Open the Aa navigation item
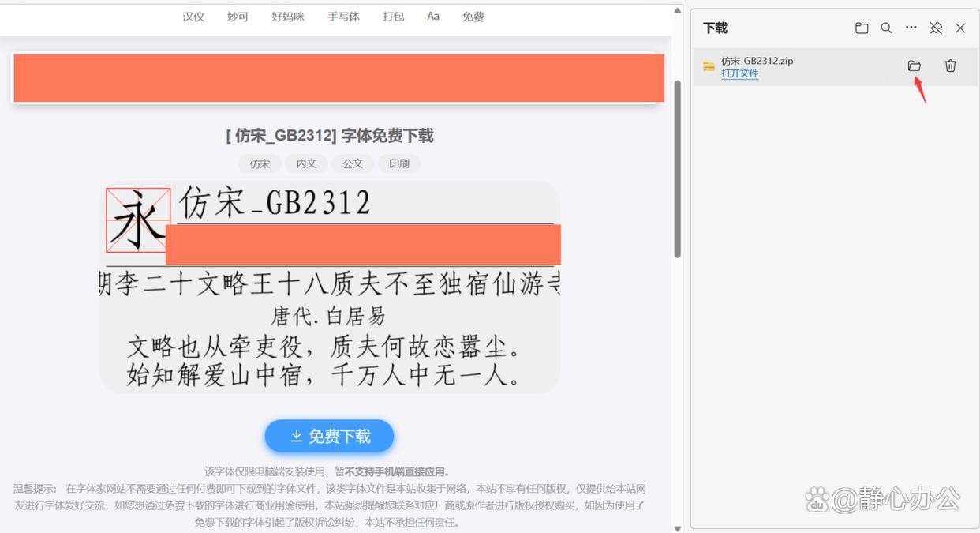 click(432, 16)
